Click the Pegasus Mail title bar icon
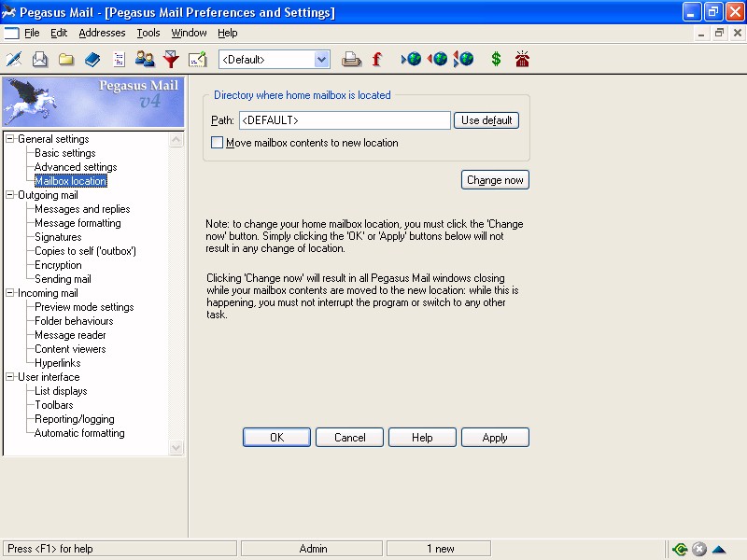The image size is (747, 560). [8, 12]
